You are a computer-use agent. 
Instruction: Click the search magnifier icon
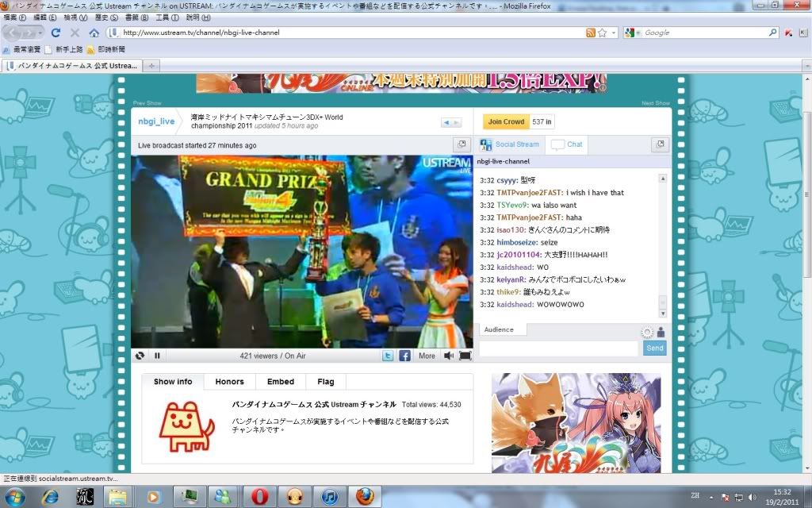[x=772, y=32]
